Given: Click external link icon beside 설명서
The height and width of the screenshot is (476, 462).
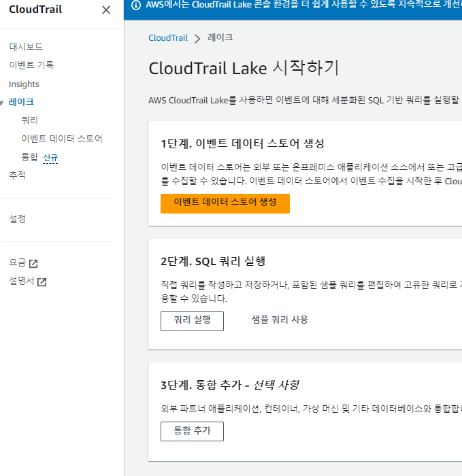Looking at the screenshot, I should (42, 282).
